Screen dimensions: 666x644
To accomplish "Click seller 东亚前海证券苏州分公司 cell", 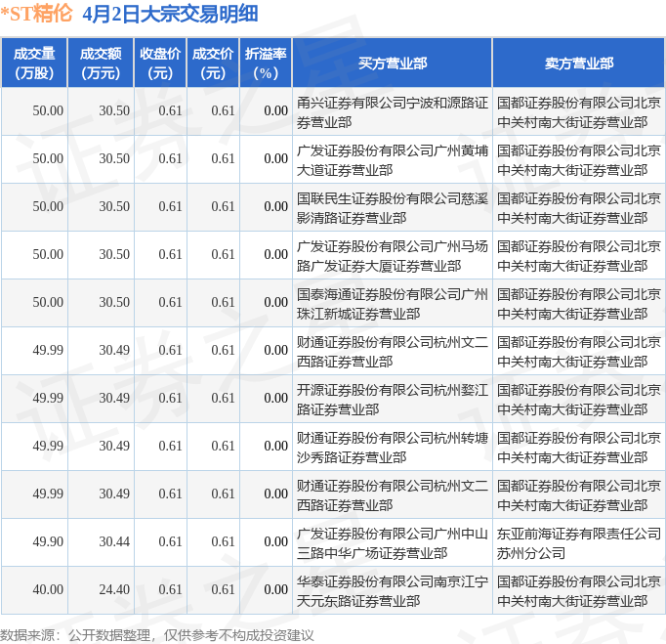I will [x=578, y=542].
